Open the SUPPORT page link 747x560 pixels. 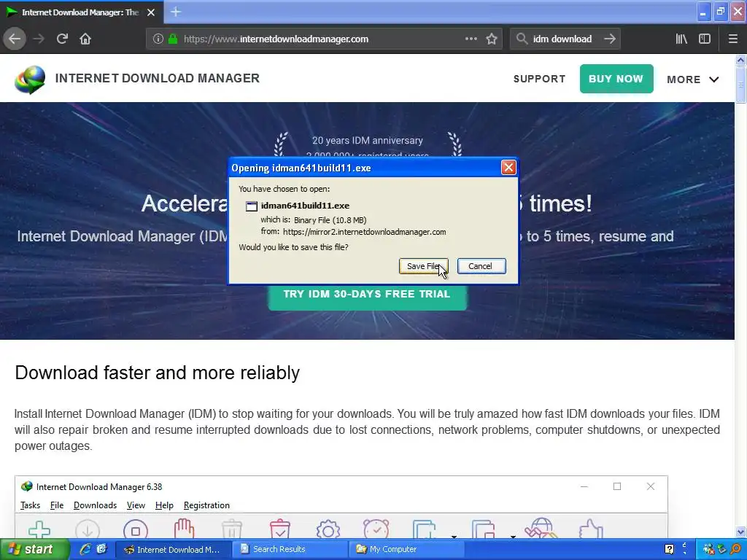point(539,79)
